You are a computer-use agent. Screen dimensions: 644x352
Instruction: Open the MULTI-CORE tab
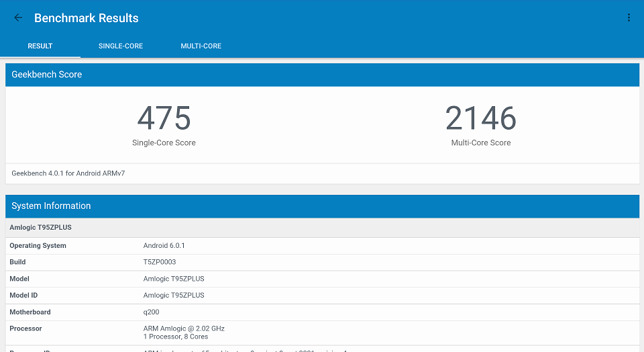201,46
